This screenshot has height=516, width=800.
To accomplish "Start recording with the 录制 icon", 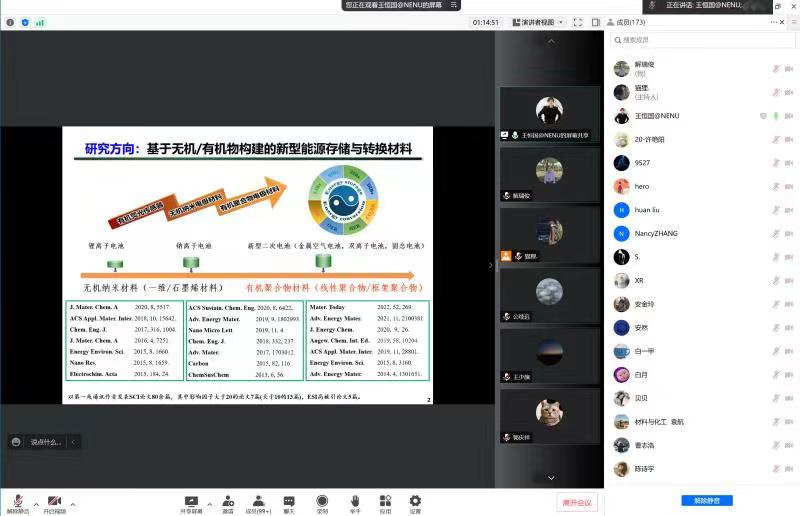I will [x=322, y=501].
